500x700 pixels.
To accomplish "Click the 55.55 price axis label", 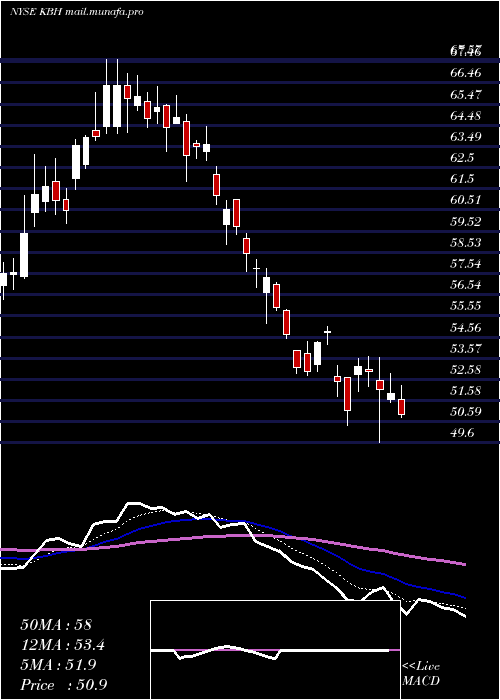I will [466, 306].
